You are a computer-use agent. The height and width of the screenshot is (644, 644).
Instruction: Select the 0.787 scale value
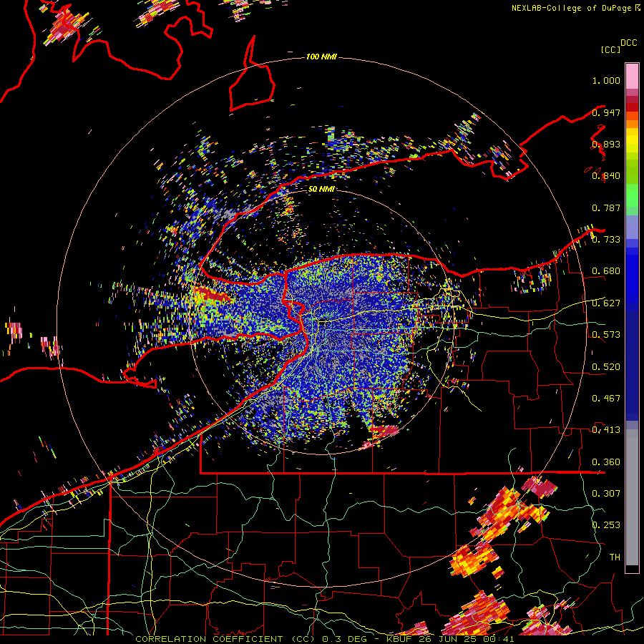[606, 208]
